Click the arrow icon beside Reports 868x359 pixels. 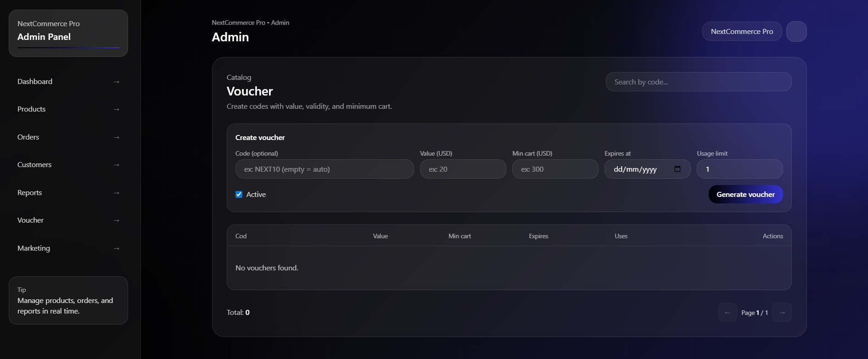(117, 193)
